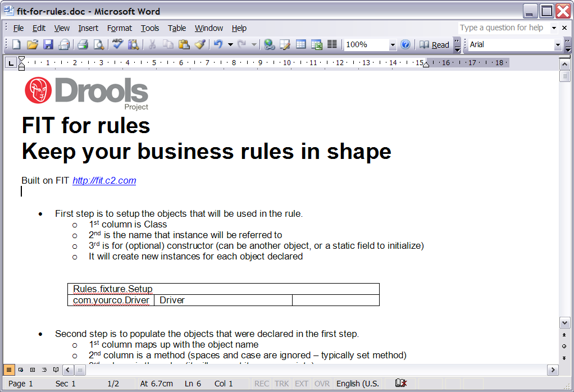
Task: Open the Research tool
Action: (133, 45)
